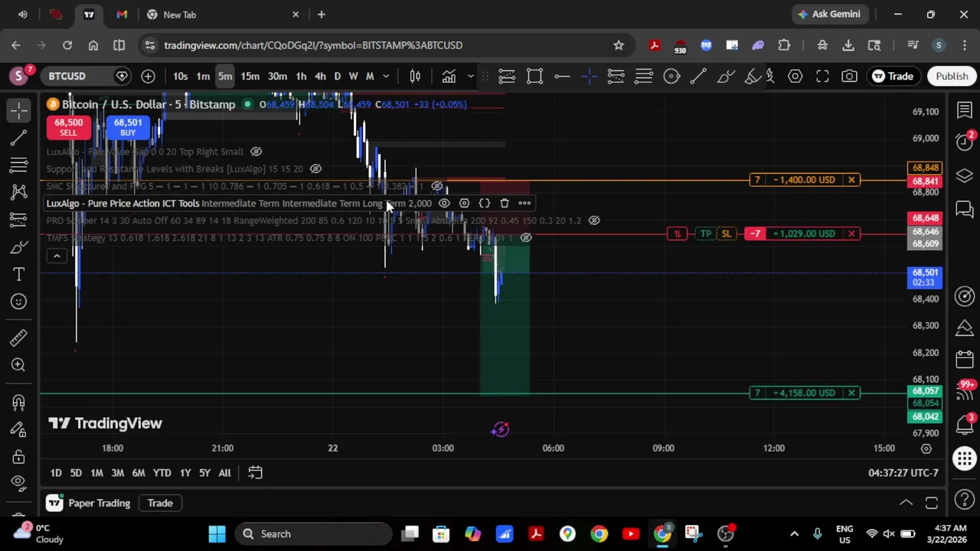Open the patterns tool in left sidebar
Viewport: 980px width, 551px height.
point(19,192)
